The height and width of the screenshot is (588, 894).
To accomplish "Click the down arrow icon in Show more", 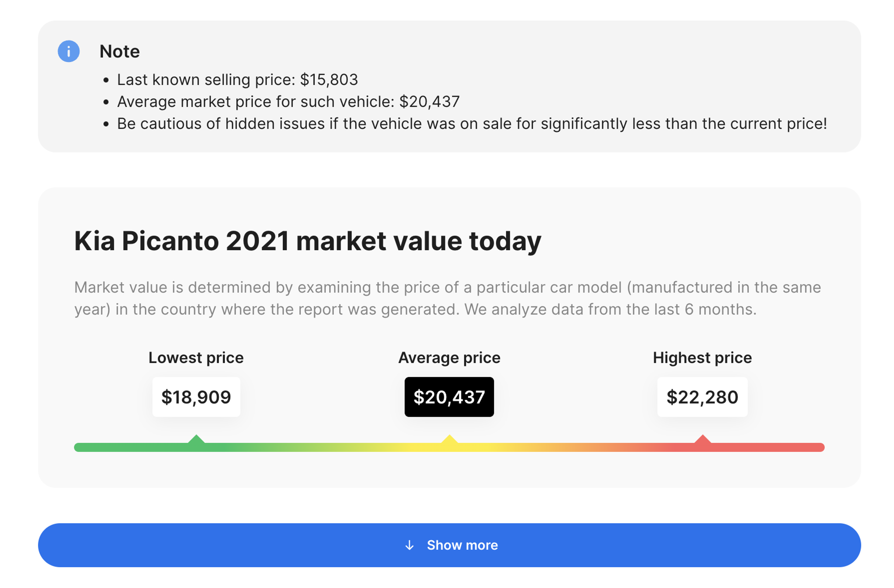I will pyautogui.click(x=410, y=545).
